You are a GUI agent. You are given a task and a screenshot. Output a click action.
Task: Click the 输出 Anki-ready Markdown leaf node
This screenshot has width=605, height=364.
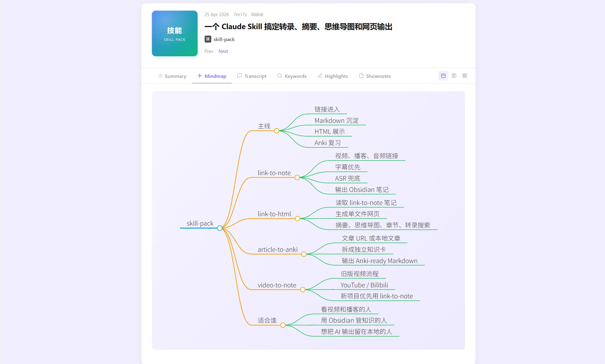380,261
